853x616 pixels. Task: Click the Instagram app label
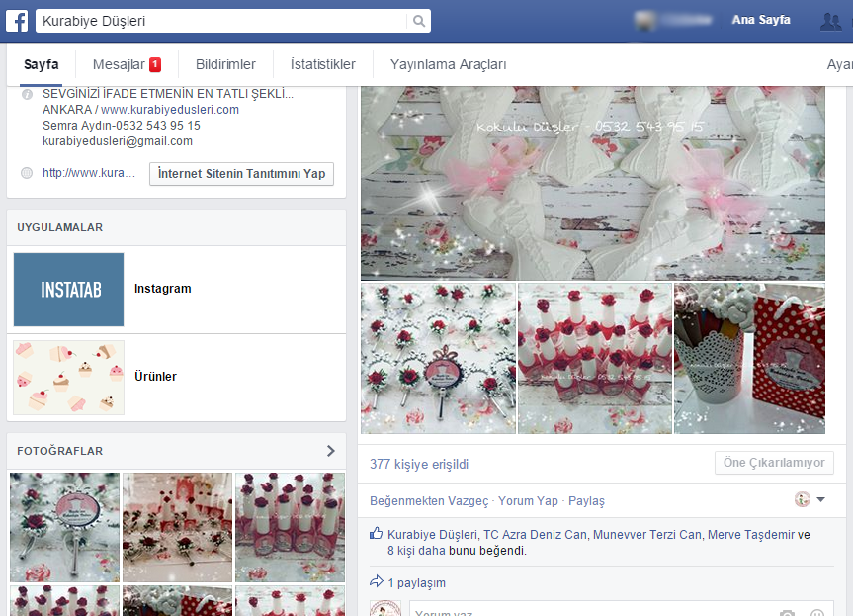[163, 289]
